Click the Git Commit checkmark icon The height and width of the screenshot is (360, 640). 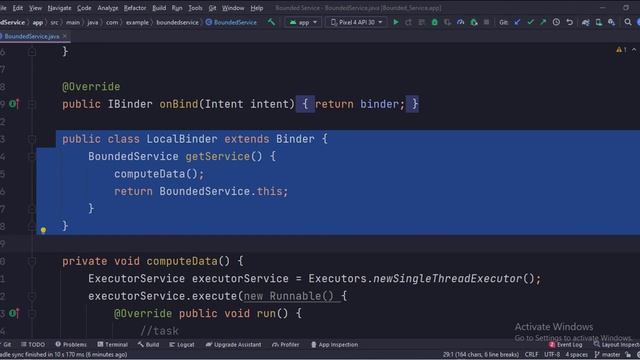[530, 22]
